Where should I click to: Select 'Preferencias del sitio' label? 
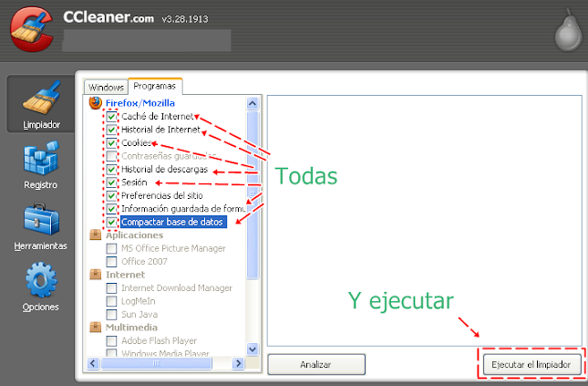click(x=161, y=195)
